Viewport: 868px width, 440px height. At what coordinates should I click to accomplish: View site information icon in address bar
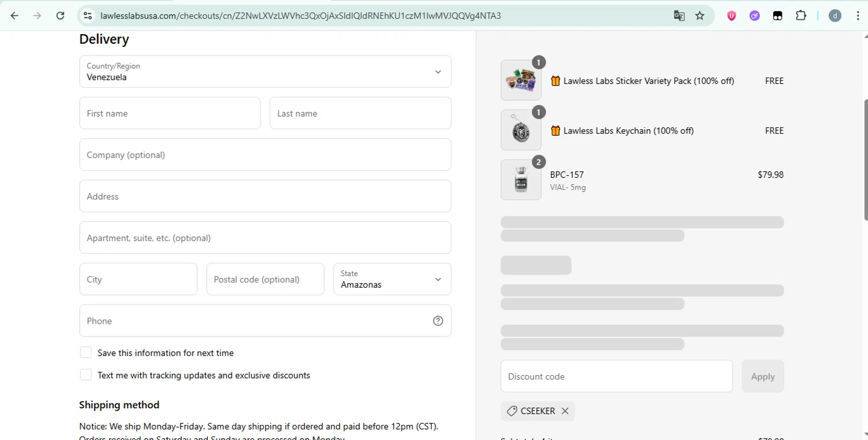point(87,16)
